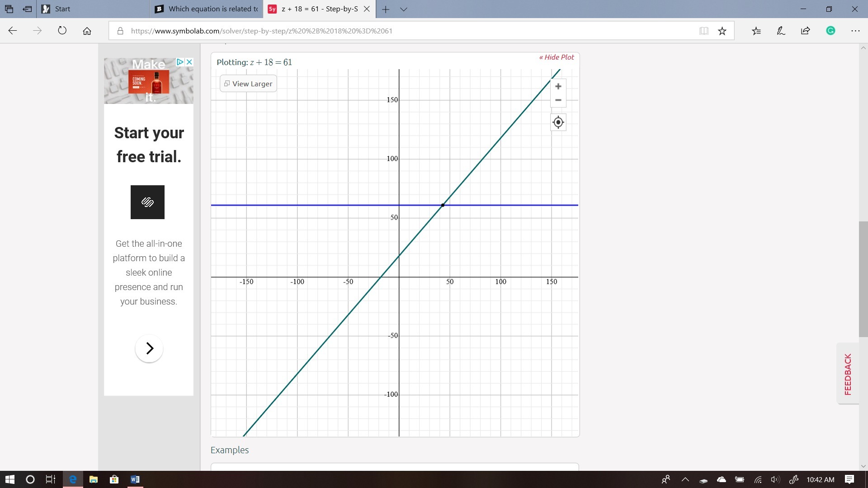868x488 pixels.
Task: Close the advertisement with X icon
Action: [189, 62]
